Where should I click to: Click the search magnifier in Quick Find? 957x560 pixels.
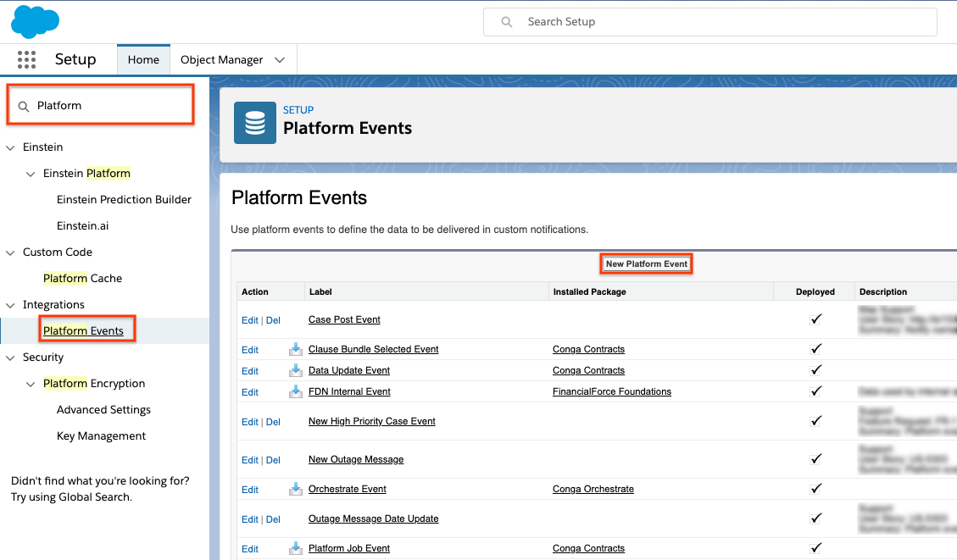coord(25,105)
